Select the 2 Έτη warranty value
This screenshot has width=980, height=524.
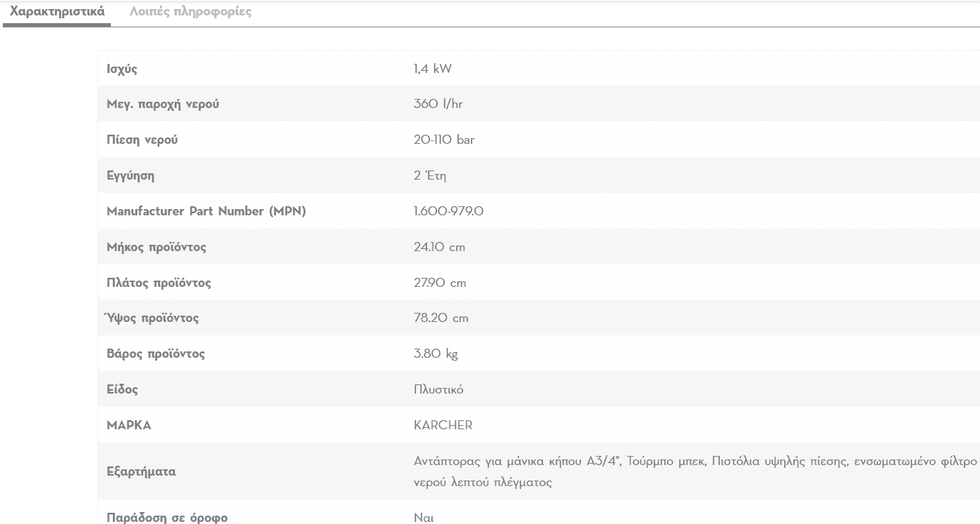click(430, 175)
